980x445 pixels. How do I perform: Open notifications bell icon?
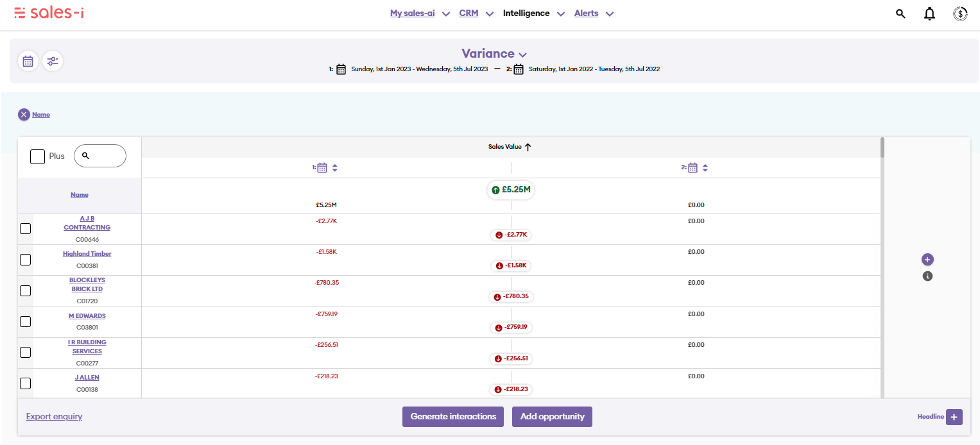(x=929, y=13)
